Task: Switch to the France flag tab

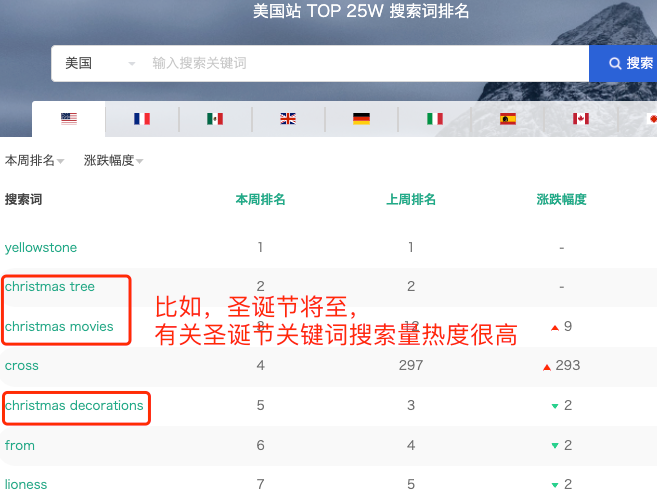Action: (142, 119)
